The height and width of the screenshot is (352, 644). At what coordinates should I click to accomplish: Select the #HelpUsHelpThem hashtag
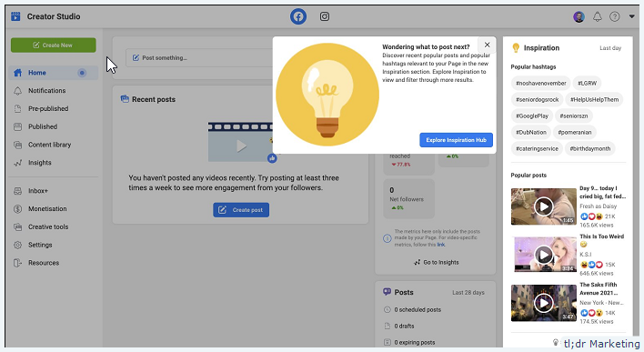tap(594, 100)
